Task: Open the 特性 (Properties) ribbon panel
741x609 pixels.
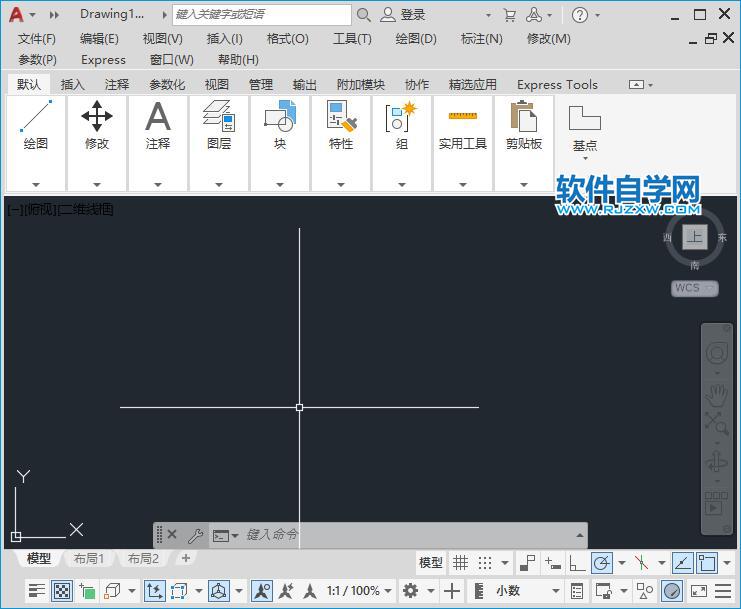Action: pyautogui.click(x=341, y=125)
